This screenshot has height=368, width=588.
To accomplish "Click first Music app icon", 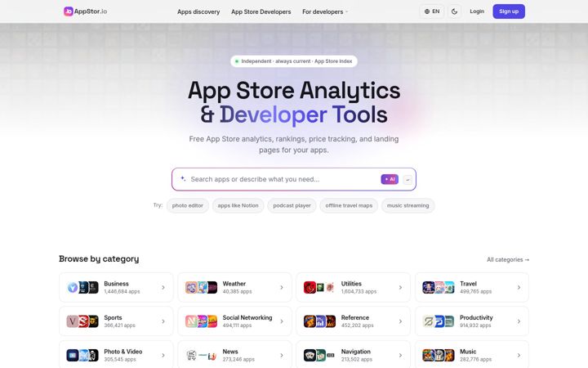I will 428,355.
